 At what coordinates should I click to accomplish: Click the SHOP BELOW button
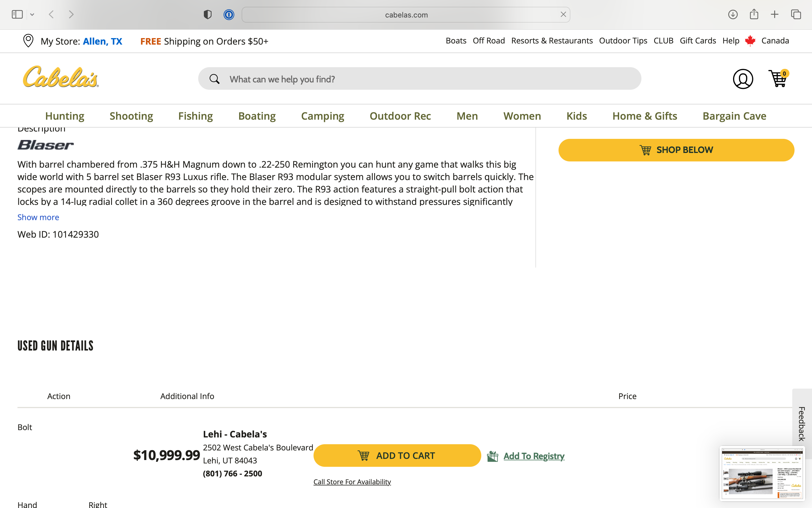(x=676, y=150)
